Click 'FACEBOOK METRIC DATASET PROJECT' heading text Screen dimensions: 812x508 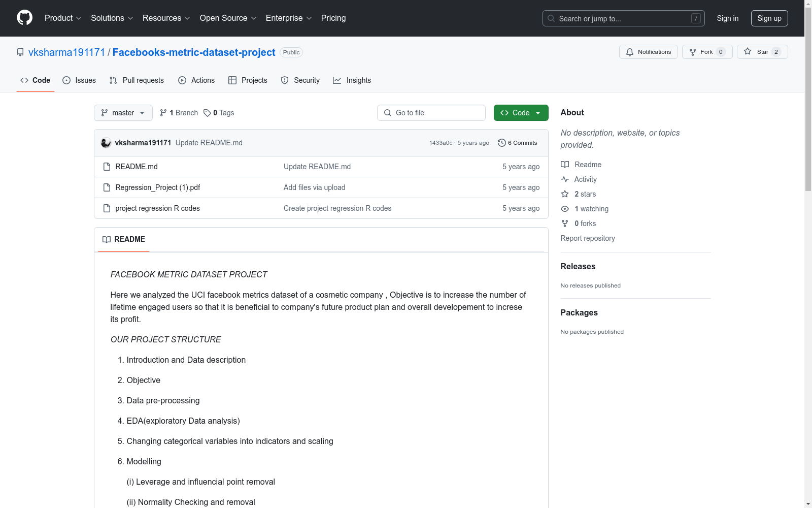189,274
